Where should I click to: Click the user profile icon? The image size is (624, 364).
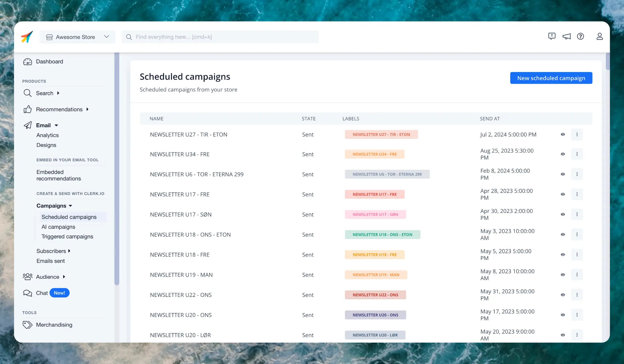pos(599,36)
